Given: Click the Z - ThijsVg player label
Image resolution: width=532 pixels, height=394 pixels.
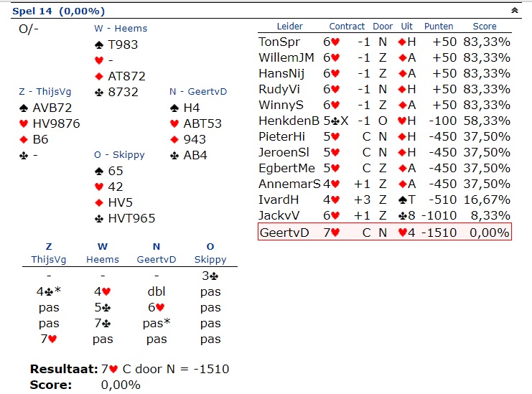Looking at the screenshot, I should pyautogui.click(x=45, y=92).
